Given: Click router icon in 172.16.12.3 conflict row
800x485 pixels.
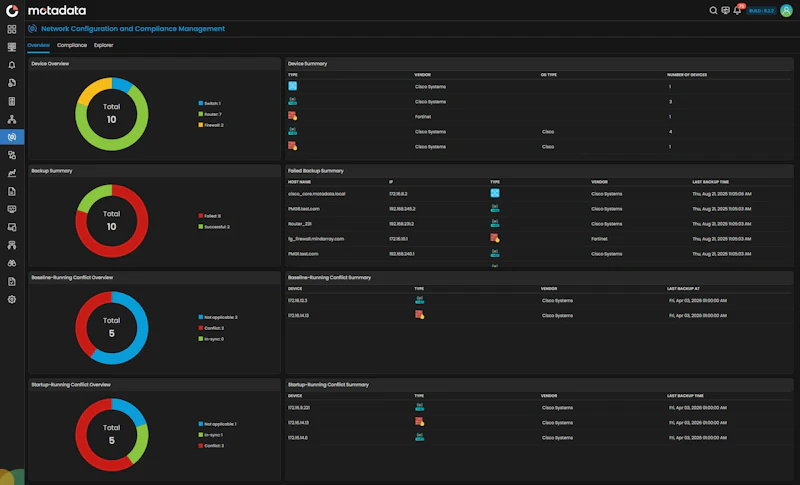Looking at the screenshot, I should 419,300.
